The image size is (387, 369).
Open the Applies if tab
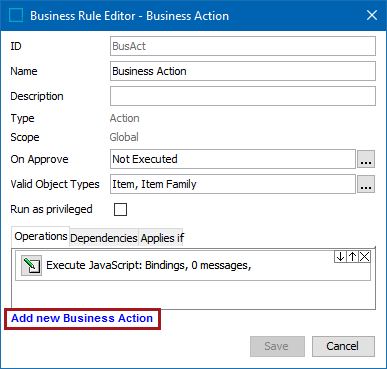[x=162, y=238]
